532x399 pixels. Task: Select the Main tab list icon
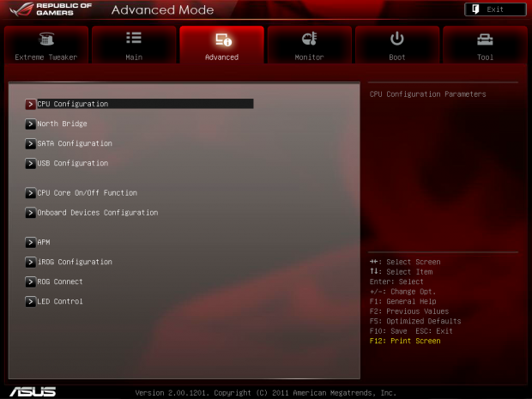tap(134, 39)
